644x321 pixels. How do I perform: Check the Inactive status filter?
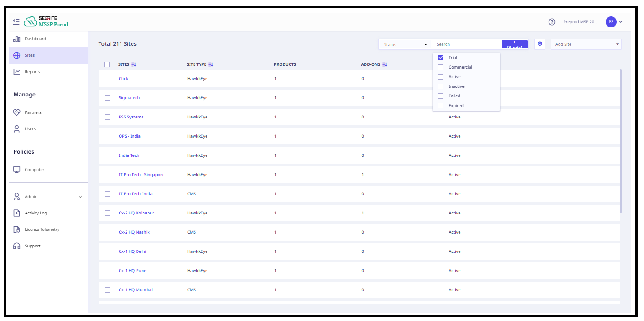click(441, 86)
